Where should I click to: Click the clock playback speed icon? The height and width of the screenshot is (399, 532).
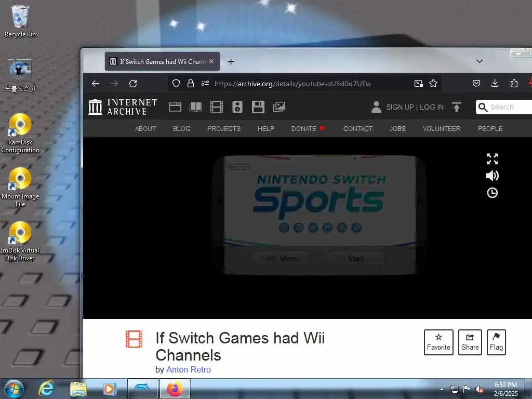(x=493, y=193)
